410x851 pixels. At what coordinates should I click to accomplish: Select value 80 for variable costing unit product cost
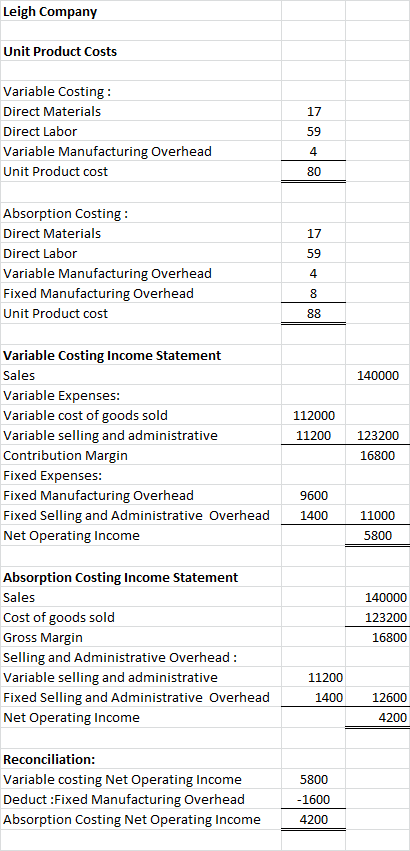coord(314,172)
